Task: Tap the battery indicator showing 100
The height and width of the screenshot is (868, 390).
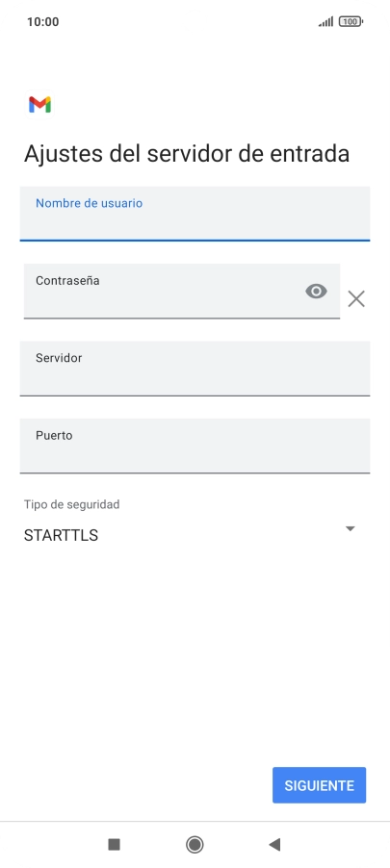Action: (x=351, y=21)
